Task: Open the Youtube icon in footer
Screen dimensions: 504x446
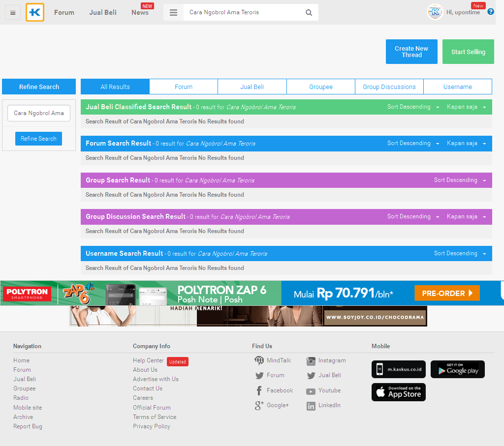Action: click(311, 391)
